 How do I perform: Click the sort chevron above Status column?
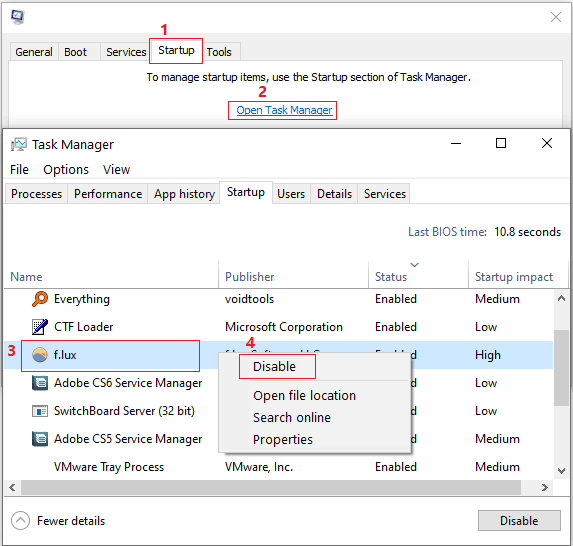click(x=414, y=265)
